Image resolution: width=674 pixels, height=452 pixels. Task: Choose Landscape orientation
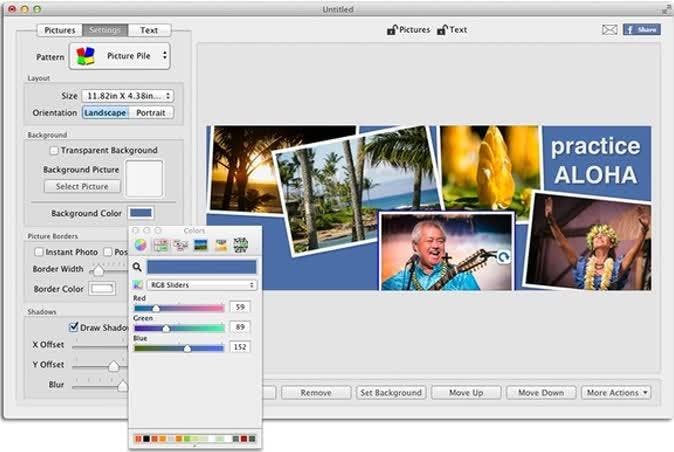coord(105,113)
